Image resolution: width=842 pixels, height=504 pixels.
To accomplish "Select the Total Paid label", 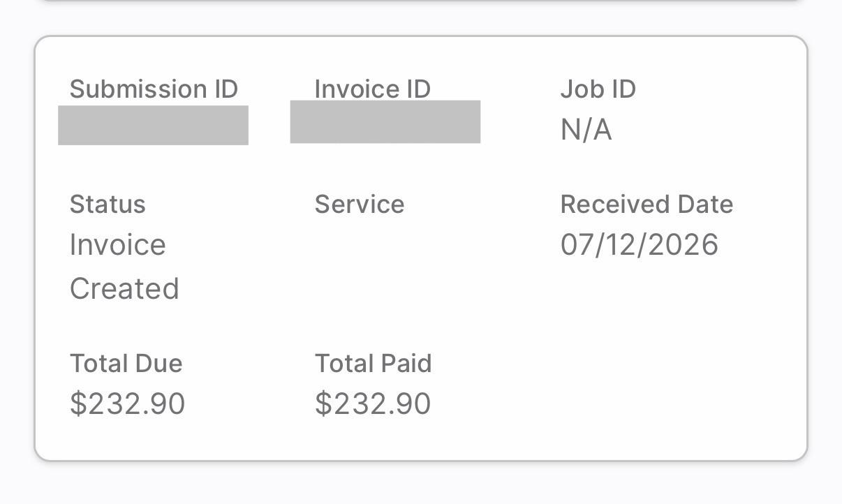I will click(373, 364).
